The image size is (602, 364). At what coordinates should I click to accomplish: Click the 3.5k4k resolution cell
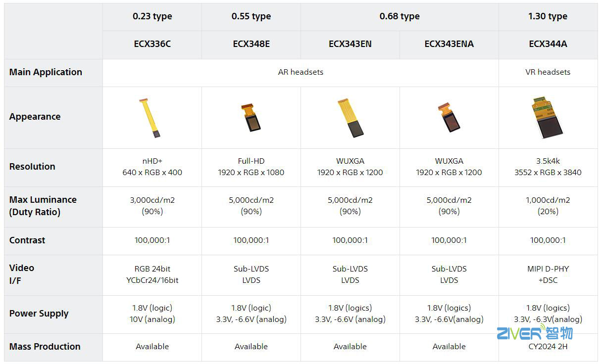click(x=548, y=167)
